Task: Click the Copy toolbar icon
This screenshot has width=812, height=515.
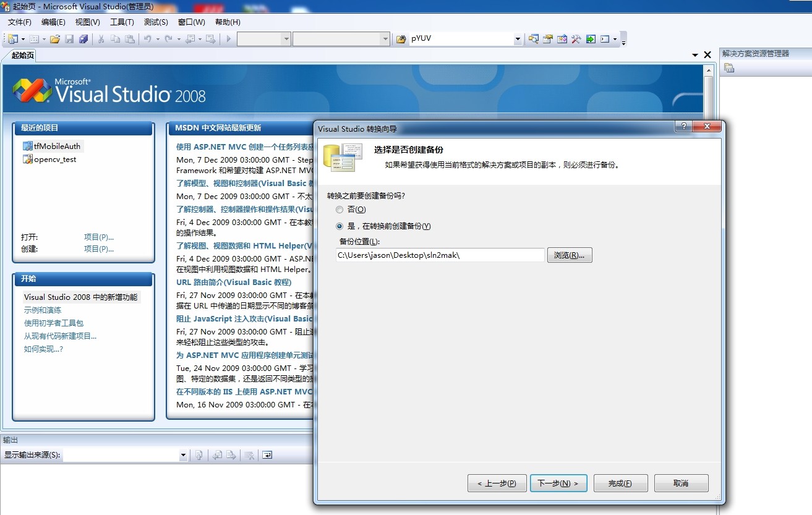Action: [x=116, y=39]
